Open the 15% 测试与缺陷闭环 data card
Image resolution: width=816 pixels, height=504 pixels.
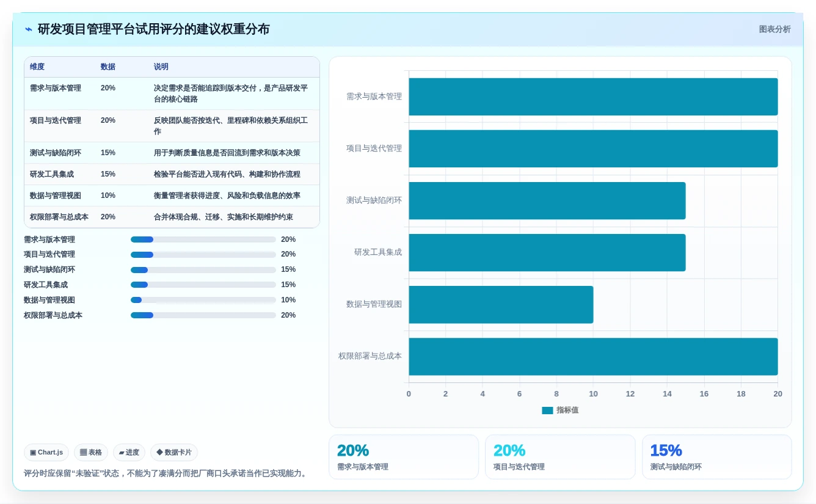click(717, 457)
